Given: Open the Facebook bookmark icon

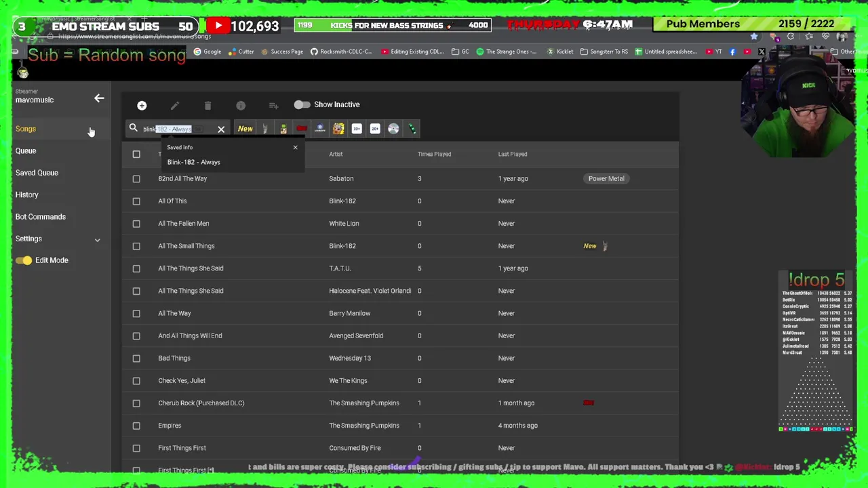Looking at the screenshot, I should [x=732, y=52].
